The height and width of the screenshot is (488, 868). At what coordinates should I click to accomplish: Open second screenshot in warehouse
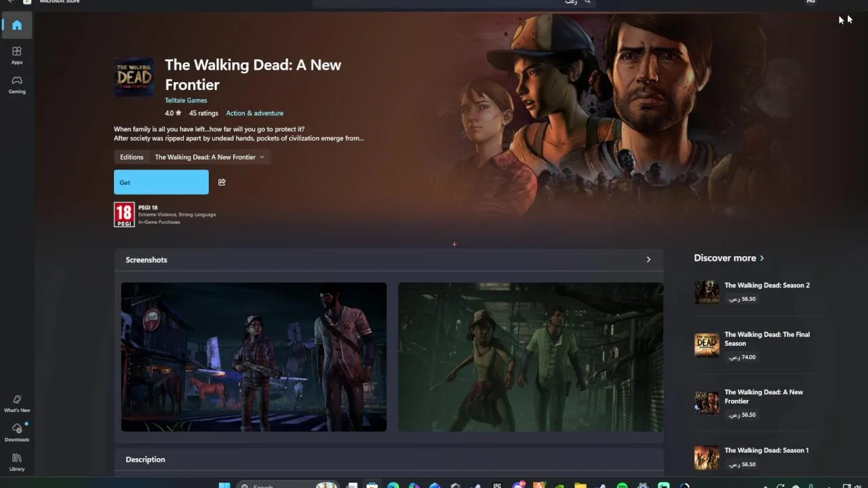coord(530,357)
